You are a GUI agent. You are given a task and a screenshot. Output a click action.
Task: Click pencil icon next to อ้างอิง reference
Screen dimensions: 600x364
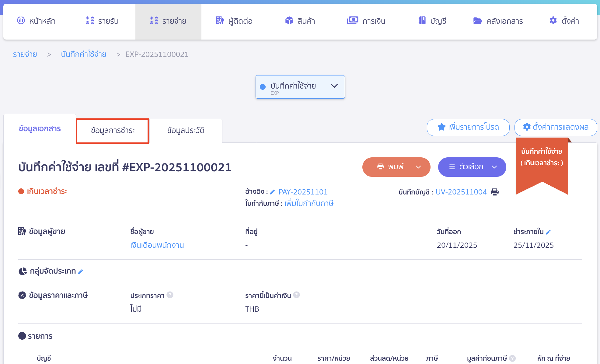point(272,192)
